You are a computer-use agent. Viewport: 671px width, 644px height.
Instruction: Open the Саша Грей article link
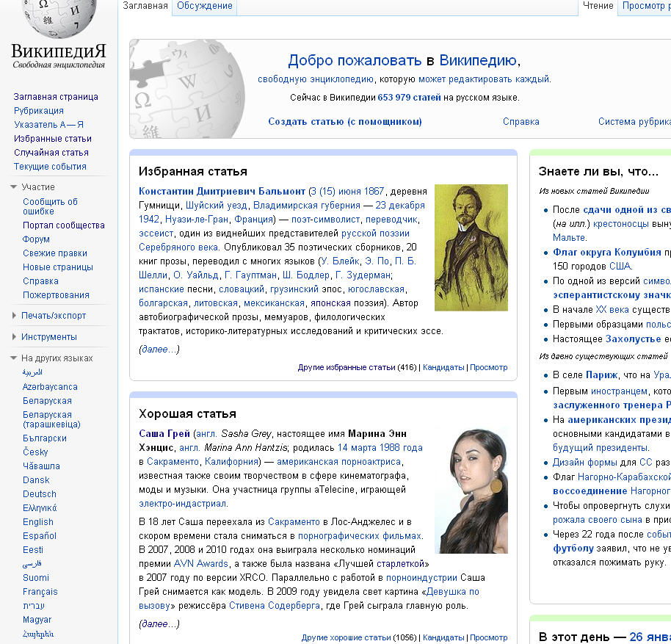(164, 433)
